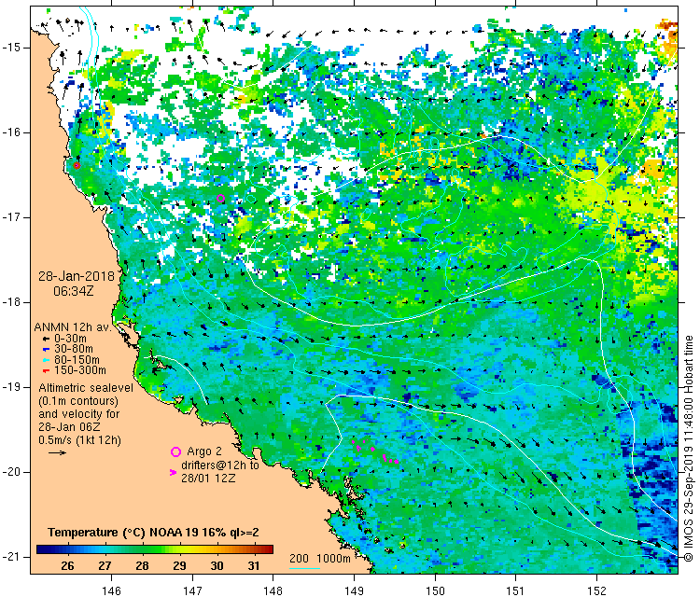This screenshot has width=700, height=597.
Task: Click the 200 1000m depth label
Action: [x=319, y=558]
